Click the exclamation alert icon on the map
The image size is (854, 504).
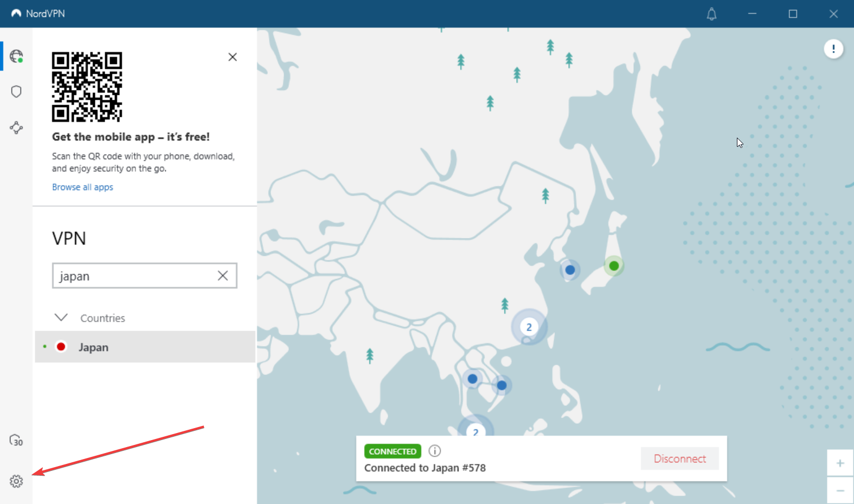[x=833, y=49]
